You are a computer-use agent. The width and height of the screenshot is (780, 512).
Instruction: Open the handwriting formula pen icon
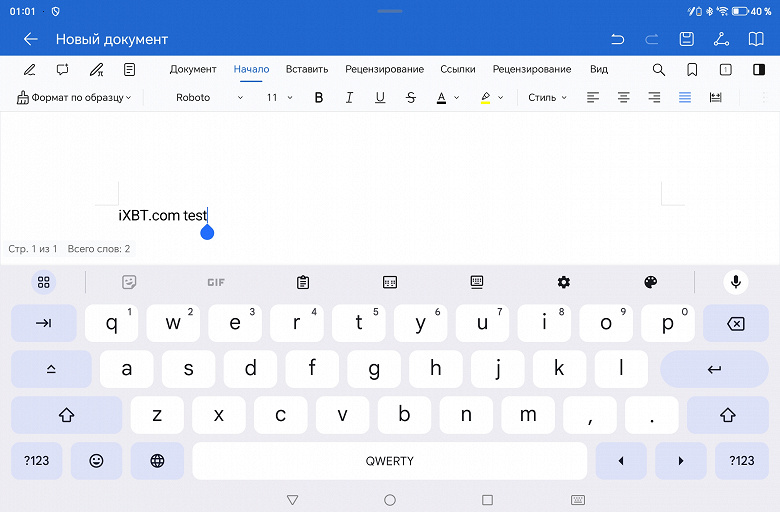point(96,70)
